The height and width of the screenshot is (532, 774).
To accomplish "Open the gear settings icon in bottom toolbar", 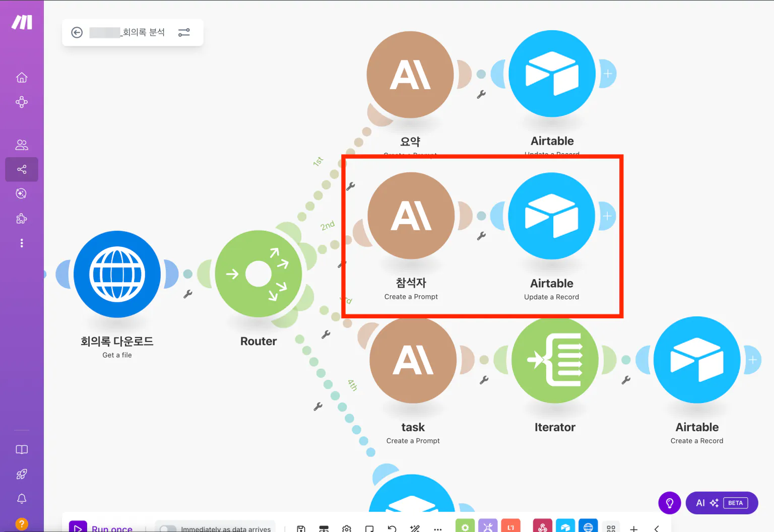I will tap(347, 529).
